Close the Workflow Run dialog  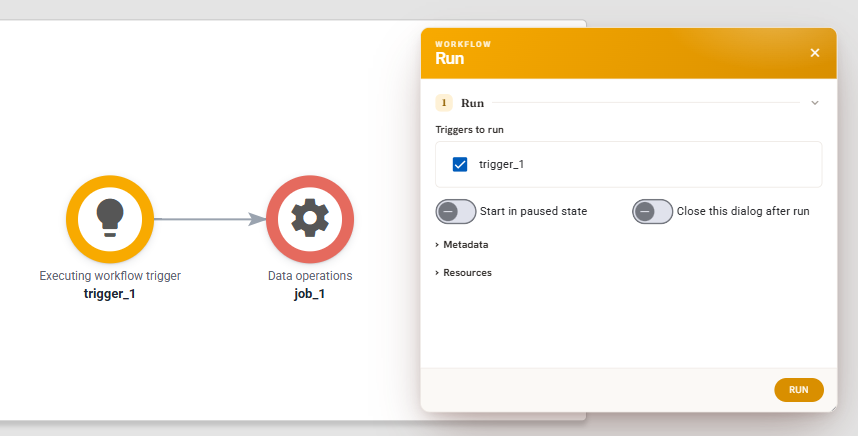tap(815, 53)
